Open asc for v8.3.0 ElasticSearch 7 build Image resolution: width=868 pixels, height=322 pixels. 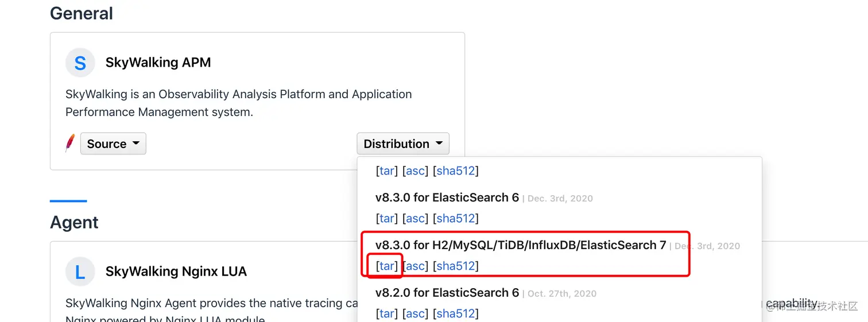(x=416, y=266)
